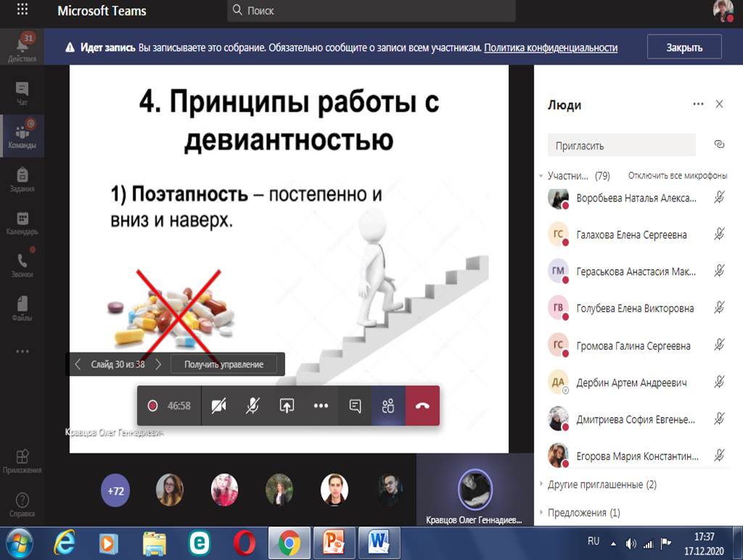Open the Политика конфиденциальности link
The height and width of the screenshot is (560, 743).
[551, 48]
